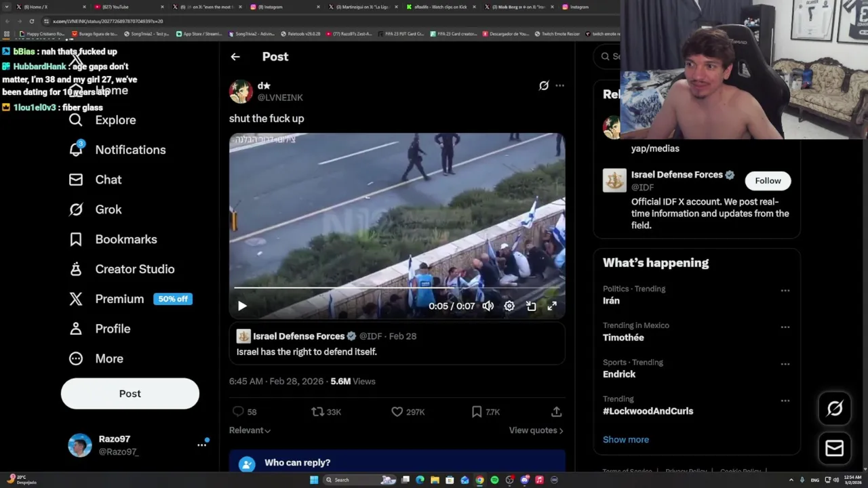Open Windows Start menu
868x488 pixels.
click(x=314, y=480)
